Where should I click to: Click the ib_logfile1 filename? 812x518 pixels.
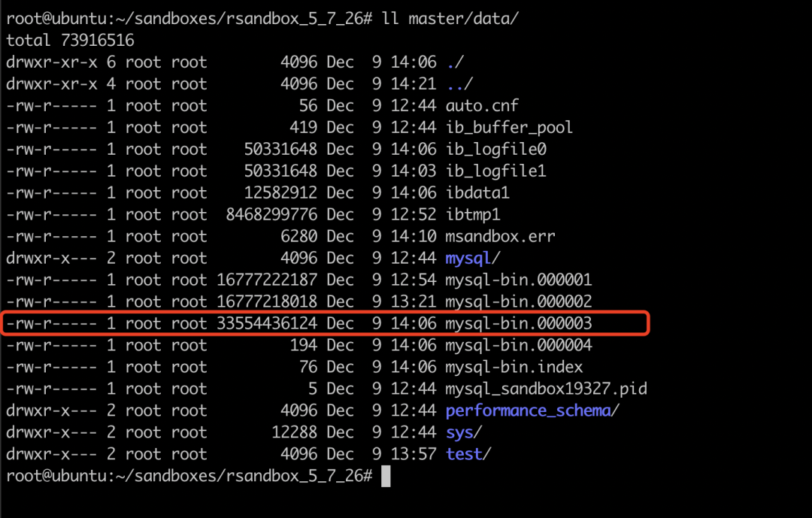tap(495, 171)
